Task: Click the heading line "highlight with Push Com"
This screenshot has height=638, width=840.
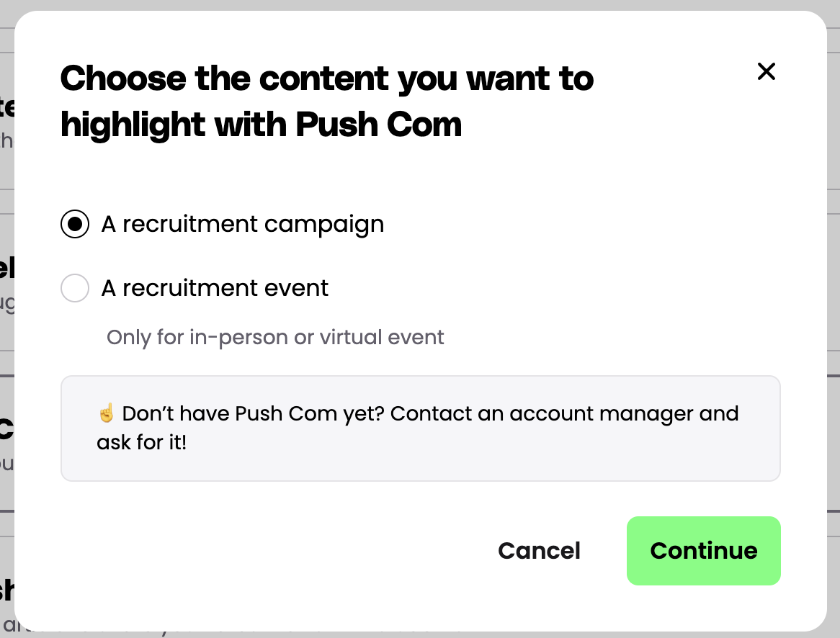Action: click(x=261, y=125)
